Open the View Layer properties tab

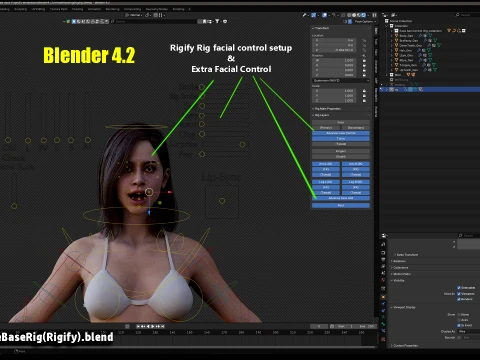(x=383, y=266)
